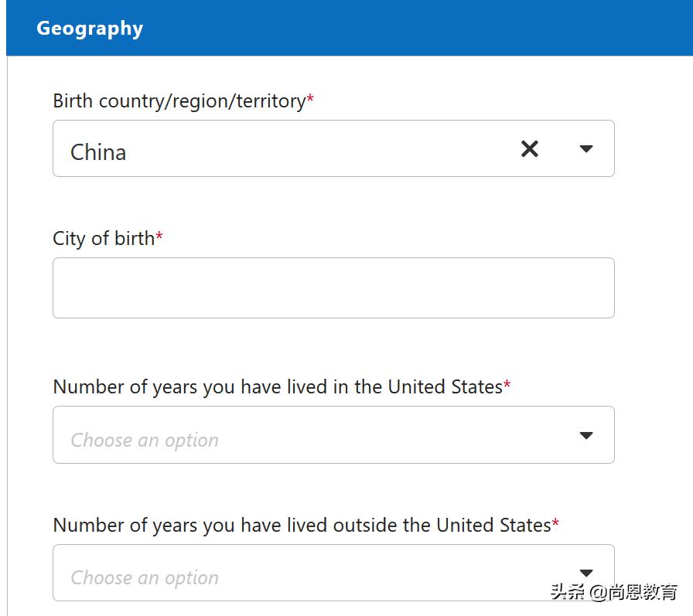Clear the selected birth country China
The image size is (693, 616).
(530, 149)
